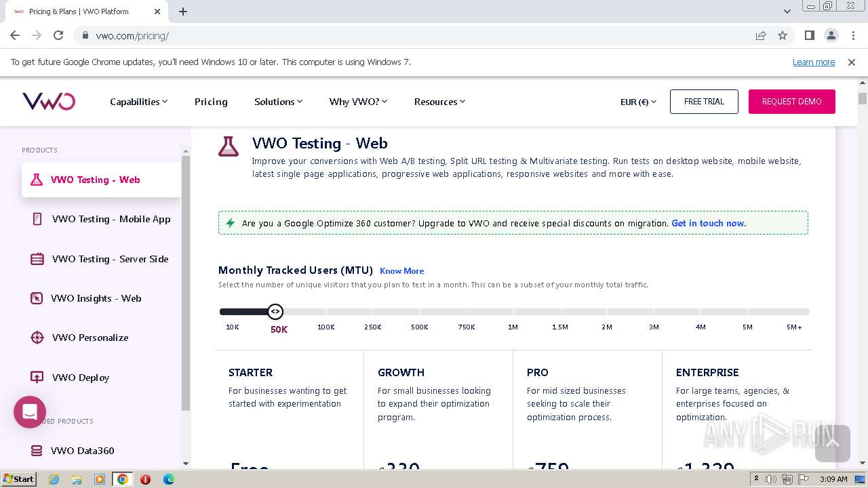The height and width of the screenshot is (488, 868).
Task: Click the sidebar products scrollbar
Action: coord(186,283)
